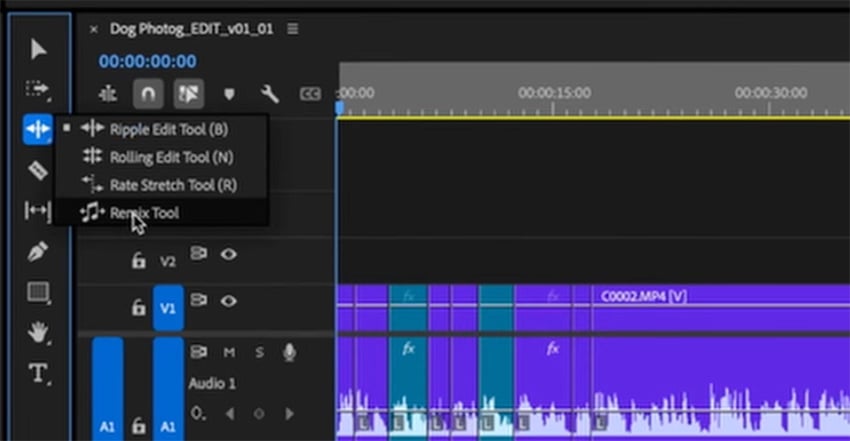This screenshot has width=850, height=441.
Task: Open the sequence panel menu icon
Action: pos(293,28)
